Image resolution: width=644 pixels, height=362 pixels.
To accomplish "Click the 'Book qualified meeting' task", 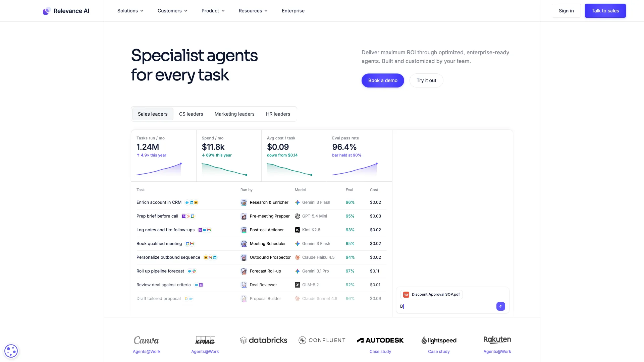I will click(x=159, y=244).
